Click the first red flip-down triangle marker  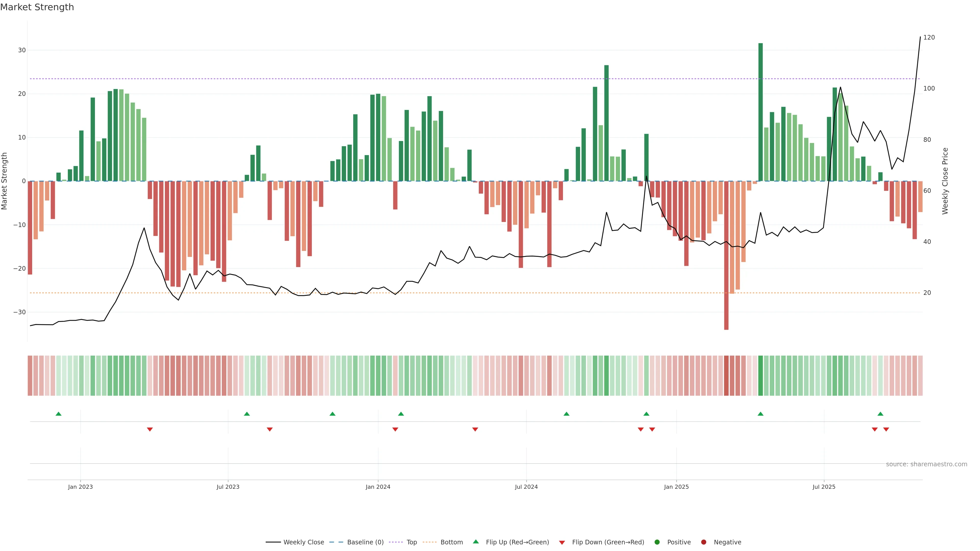click(150, 429)
